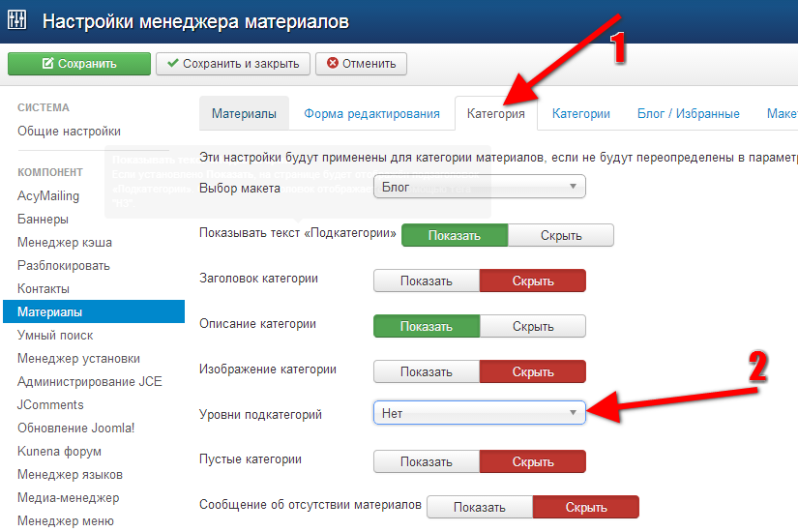Show Сообщение об отсутствии материалов
The height and width of the screenshot is (532, 798).
[479, 507]
